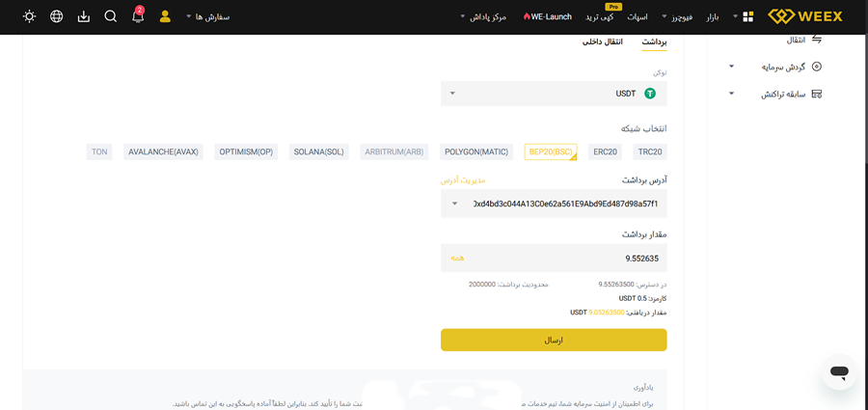This screenshot has width=868, height=410.
Task: Select the SOLANA(SOL) network
Action: coord(319,151)
